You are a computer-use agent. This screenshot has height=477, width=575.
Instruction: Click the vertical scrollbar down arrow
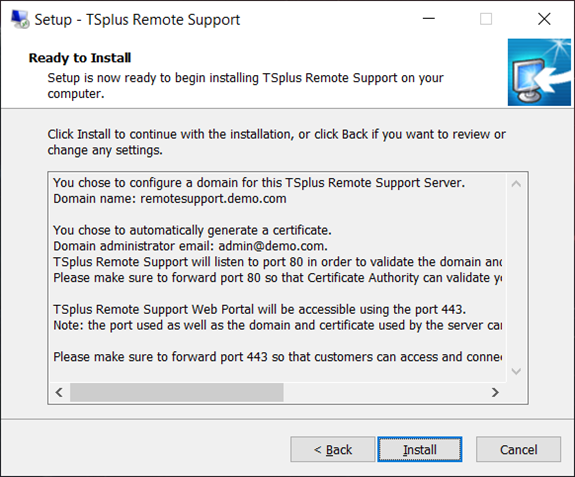point(516,371)
